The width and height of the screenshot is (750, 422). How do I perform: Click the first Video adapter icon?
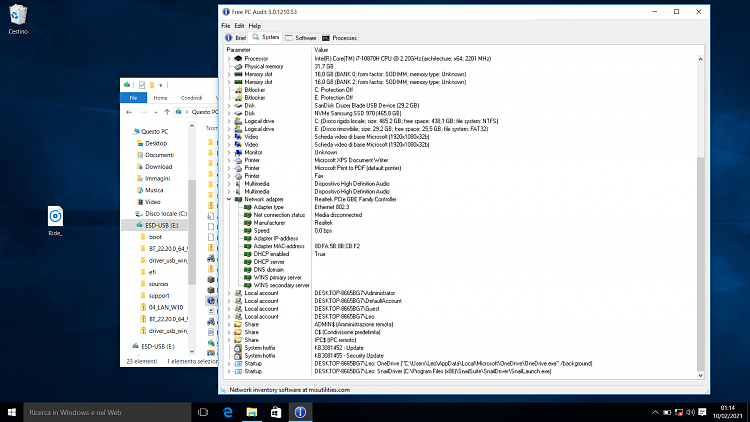click(x=238, y=137)
